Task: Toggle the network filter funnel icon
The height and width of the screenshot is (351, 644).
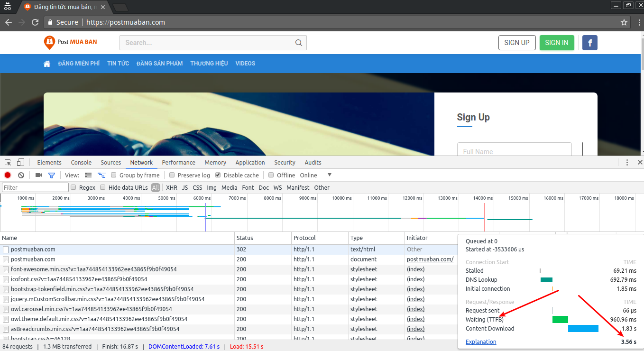Action: pos(52,175)
